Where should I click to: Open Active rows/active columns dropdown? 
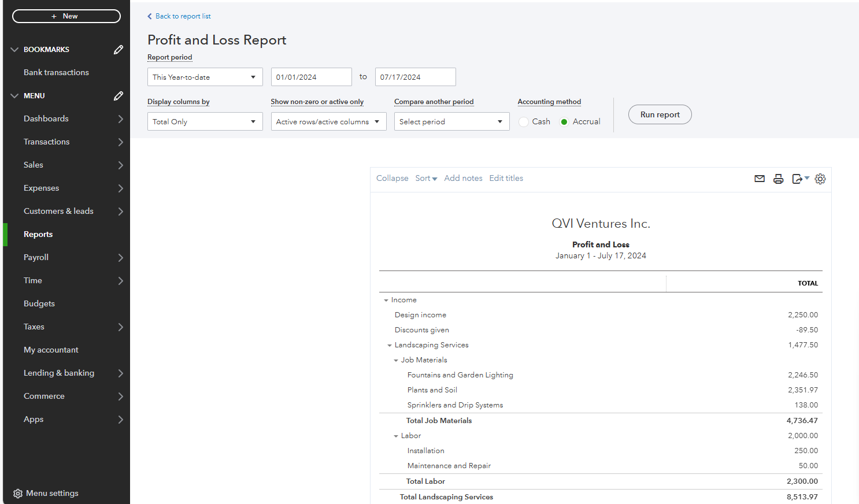tap(328, 121)
